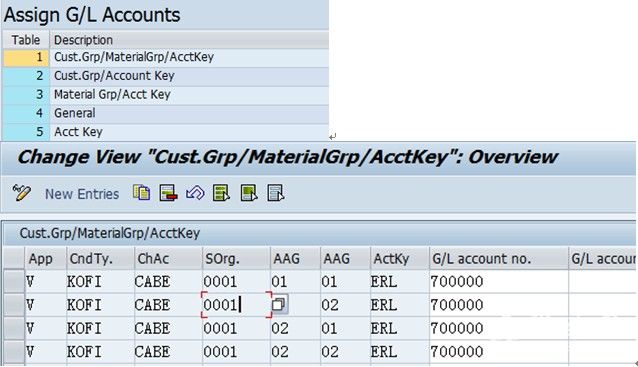Click SOrg. 0001 in AAG 01/01 row
The height and width of the screenshot is (367, 638).
click(x=236, y=282)
